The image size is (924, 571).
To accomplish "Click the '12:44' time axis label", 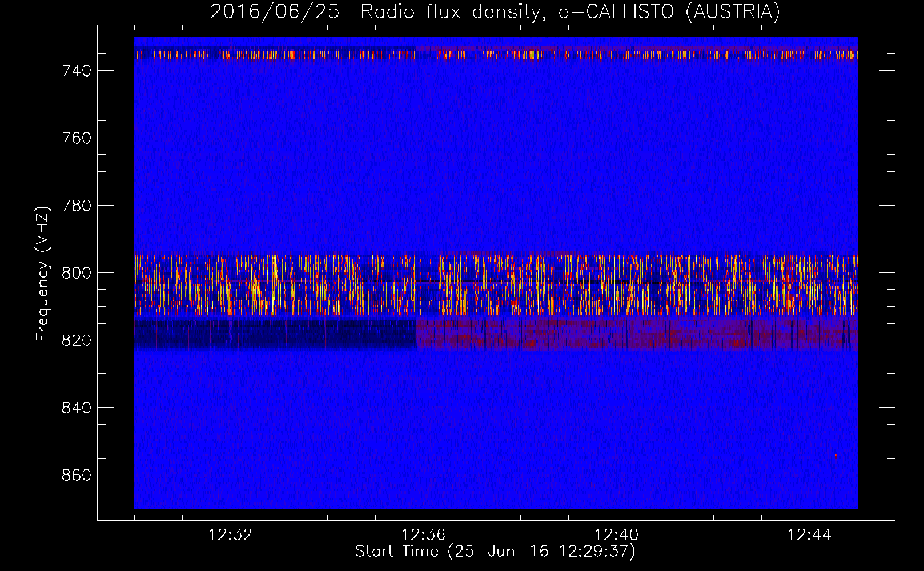I will 810,535.
